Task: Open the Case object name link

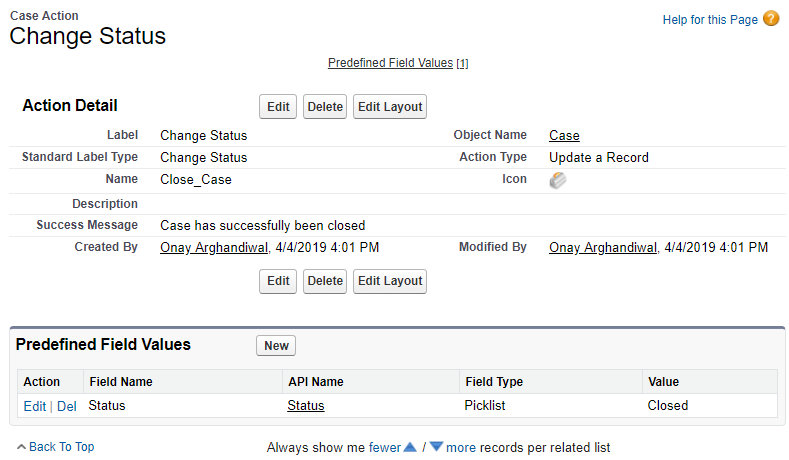Action: [x=564, y=135]
